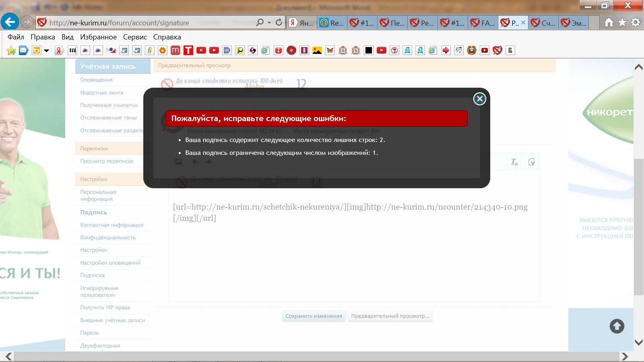This screenshot has height=362, width=644.
Task: Open the Персональная информация link
Action: [x=98, y=195]
